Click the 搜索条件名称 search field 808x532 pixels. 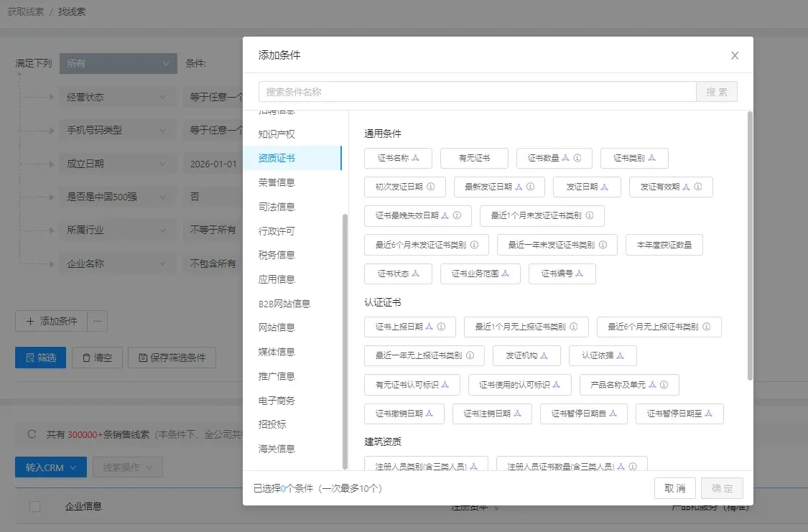coord(477,92)
